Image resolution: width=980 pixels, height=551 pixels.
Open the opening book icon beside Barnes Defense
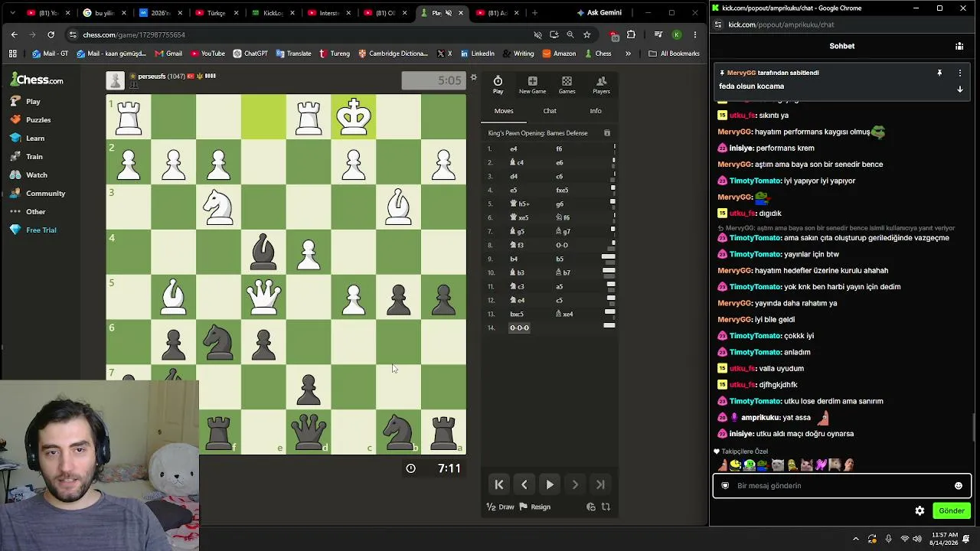point(607,133)
